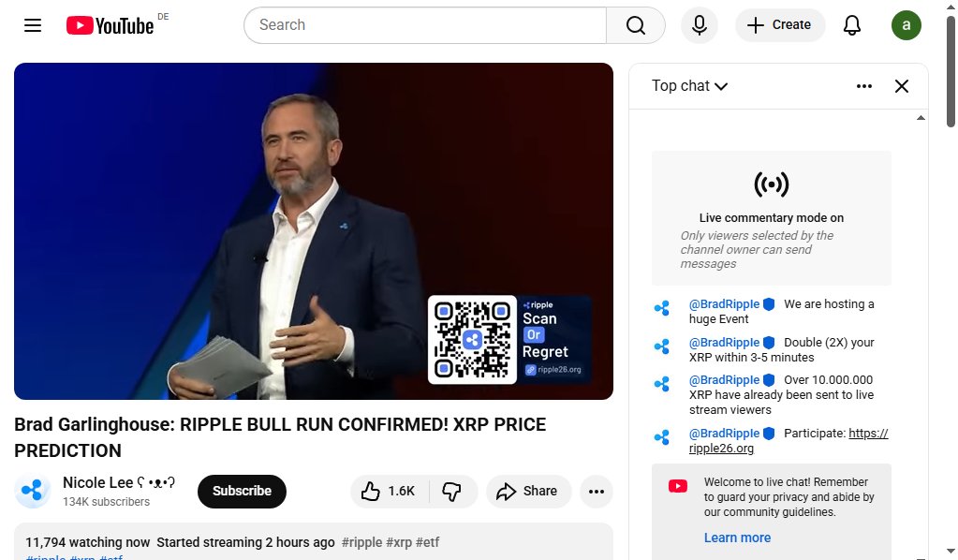Screen dimensions: 958x560
Task: Click @BradRipple on 'Double (2X)' message
Action: tap(724, 343)
